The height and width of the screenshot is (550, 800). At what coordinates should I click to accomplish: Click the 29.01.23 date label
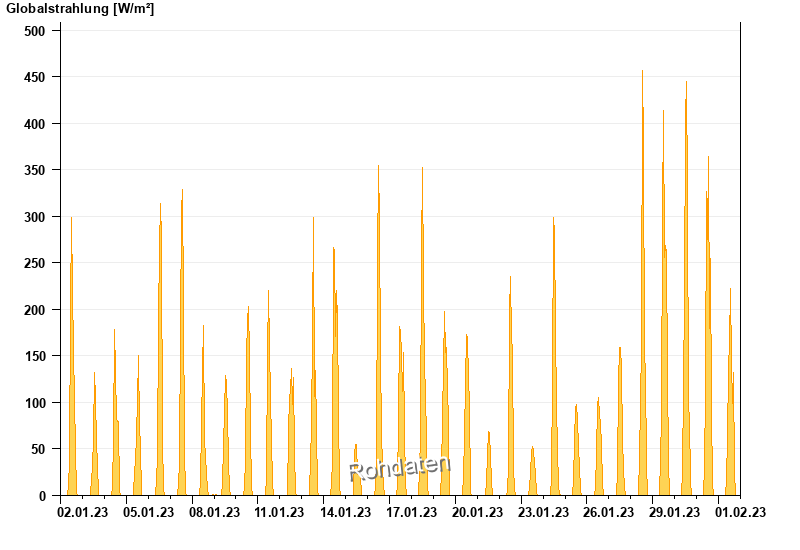pos(674,512)
